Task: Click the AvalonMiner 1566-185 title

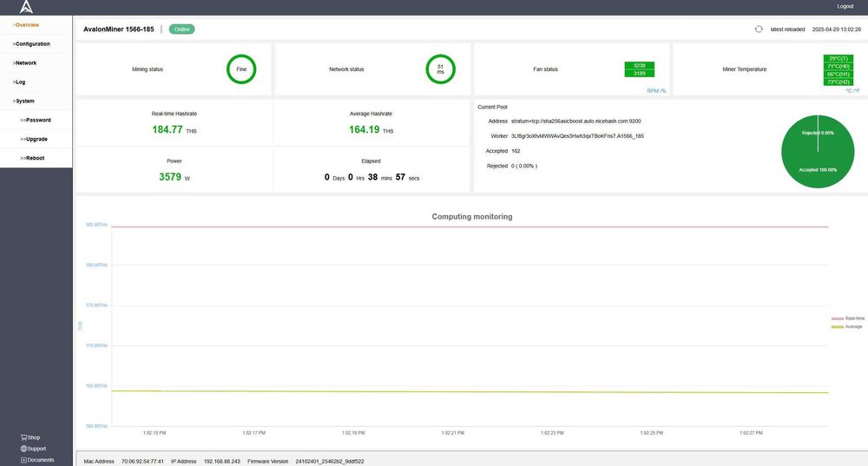Action: pyautogui.click(x=118, y=30)
